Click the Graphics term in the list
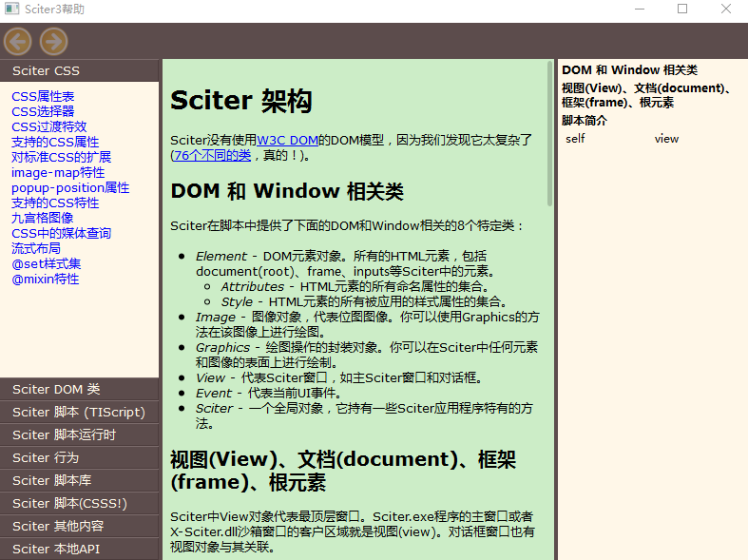The image size is (748, 560). (222, 348)
